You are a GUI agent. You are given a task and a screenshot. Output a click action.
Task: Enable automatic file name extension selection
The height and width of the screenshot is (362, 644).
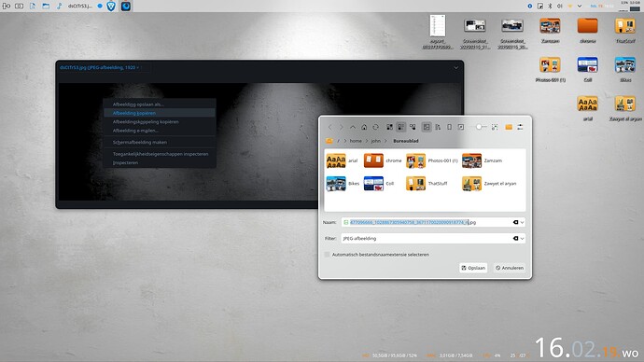pos(327,255)
